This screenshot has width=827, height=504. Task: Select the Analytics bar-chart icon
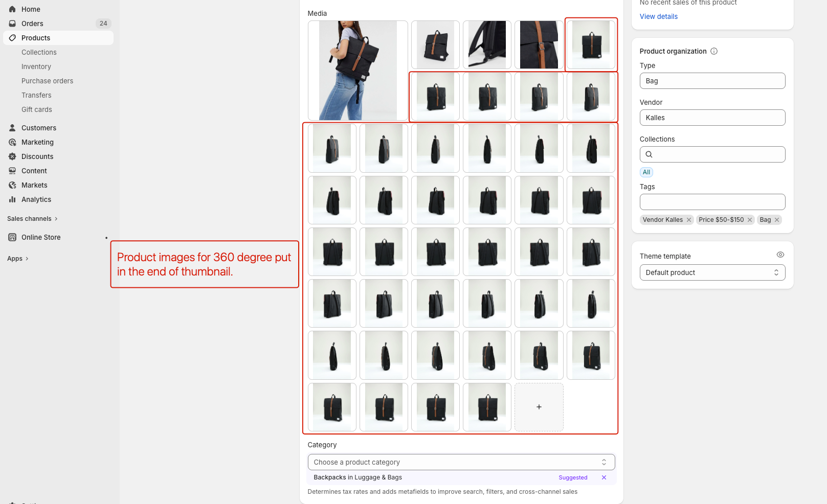[12, 199]
